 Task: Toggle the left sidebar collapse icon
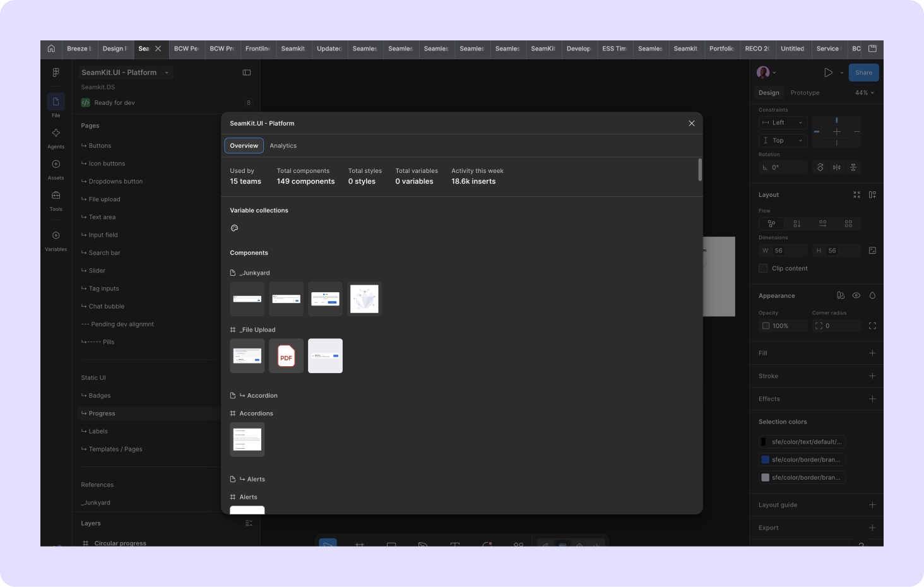pyautogui.click(x=247, y=73)
